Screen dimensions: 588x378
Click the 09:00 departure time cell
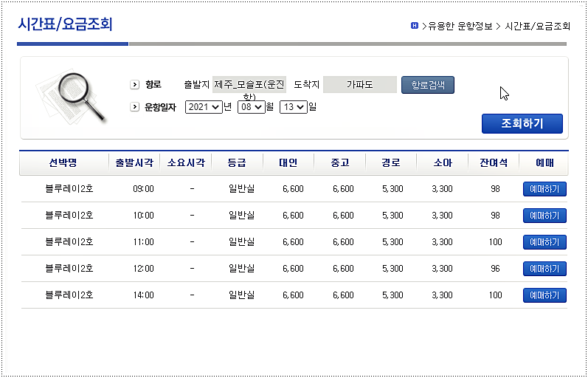pos(143,189)
